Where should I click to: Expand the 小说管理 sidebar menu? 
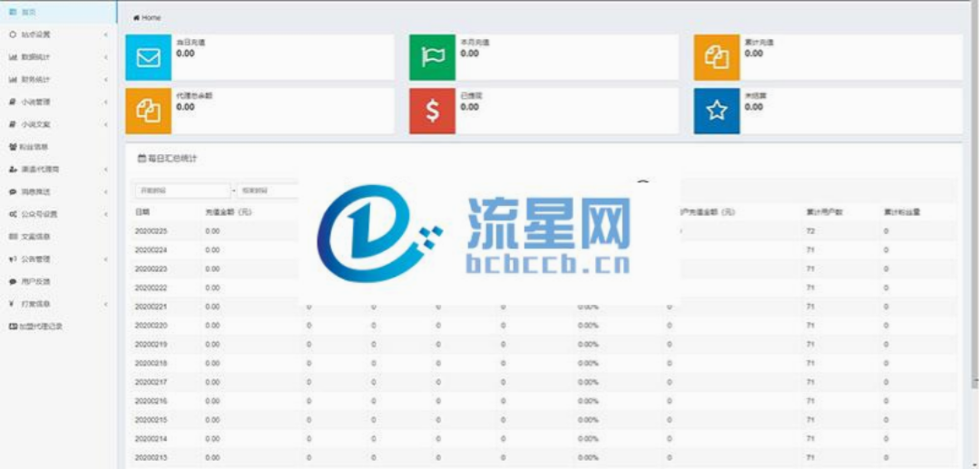56,102
